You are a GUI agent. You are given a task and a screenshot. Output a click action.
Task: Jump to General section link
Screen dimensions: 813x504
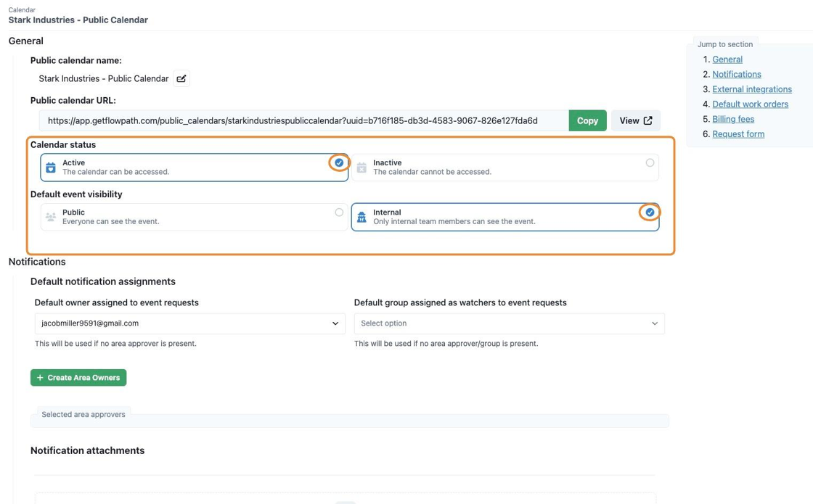[727, 59]
